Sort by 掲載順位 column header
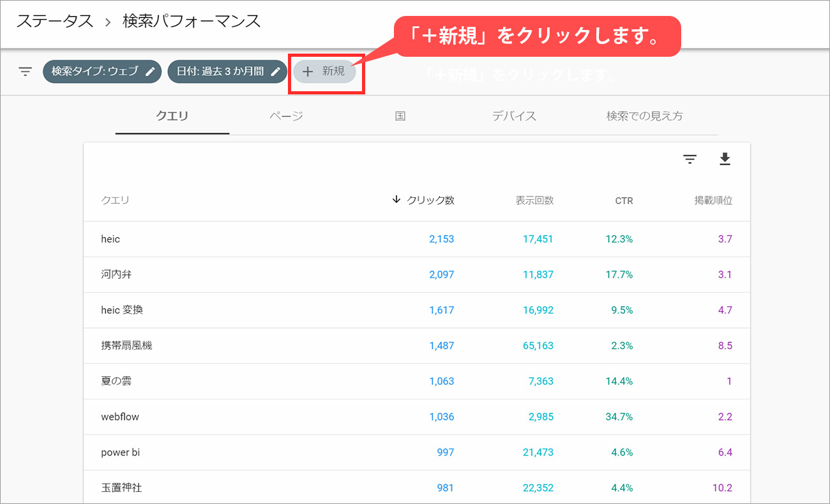The image size is (830, 504). click(x=713, y=200)
